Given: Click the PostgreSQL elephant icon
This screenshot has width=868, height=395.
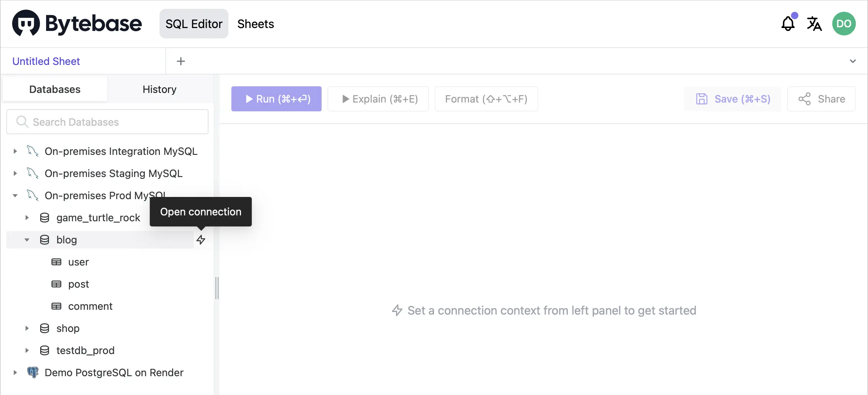Looking at the screenshot, I should (x=32, y=373).
